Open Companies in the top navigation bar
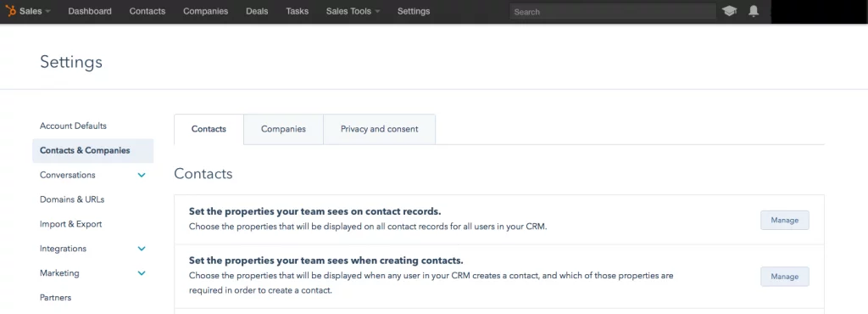 205,11
